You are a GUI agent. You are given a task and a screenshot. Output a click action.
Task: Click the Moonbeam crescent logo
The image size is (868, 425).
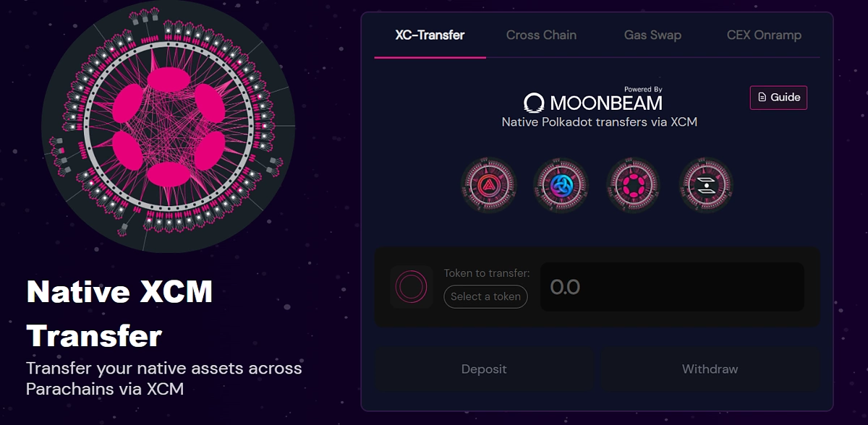[535, 103]
